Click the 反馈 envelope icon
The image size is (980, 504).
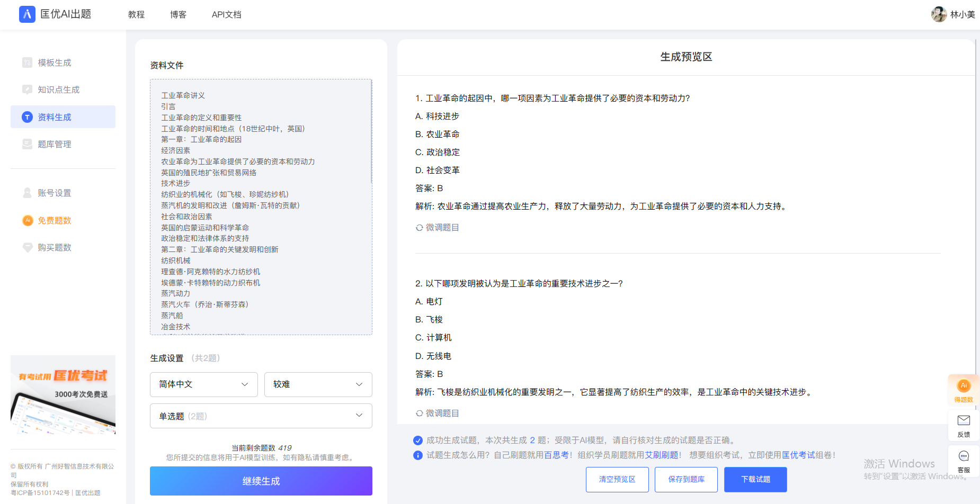(x=964, y=420)
